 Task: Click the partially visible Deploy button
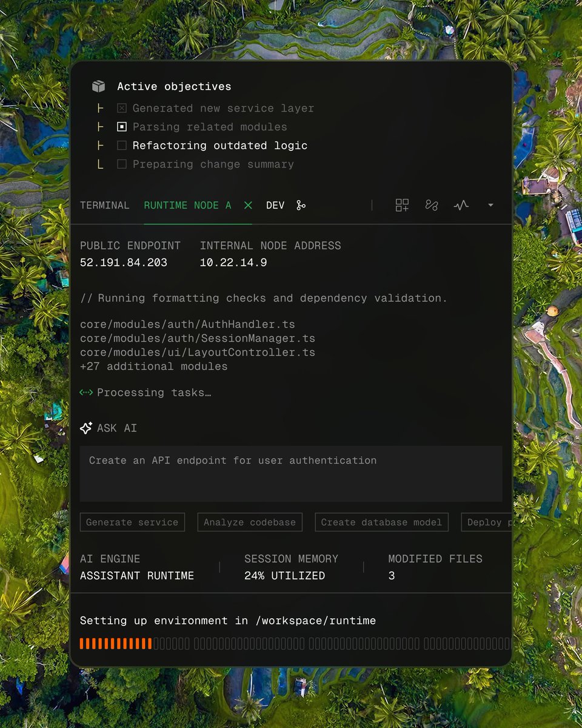[x=486, y=522]
